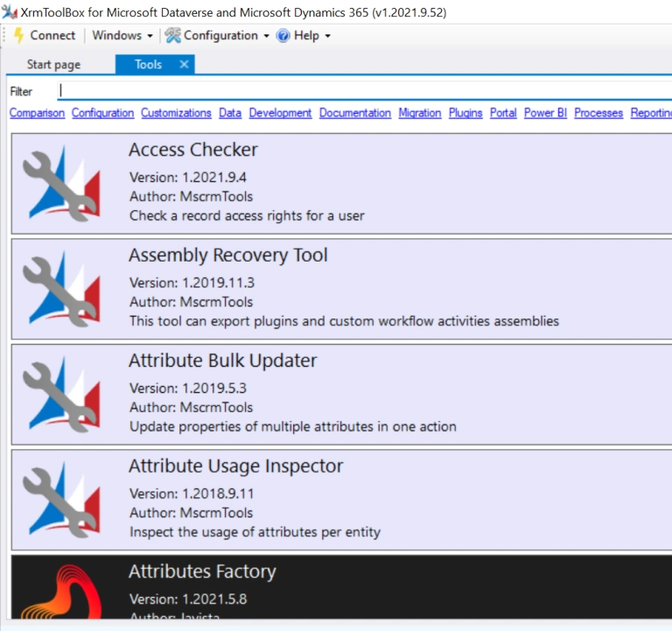Click Author: MscrmTools under Assembly Recovery Tool
The width and height of the screenshot is (672, 631).
[x=191, y=302]
